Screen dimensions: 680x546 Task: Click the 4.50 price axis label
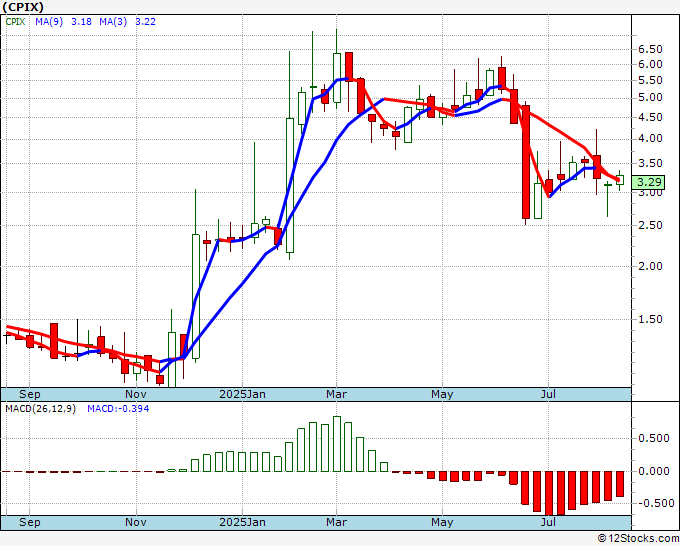pos(650,117)
